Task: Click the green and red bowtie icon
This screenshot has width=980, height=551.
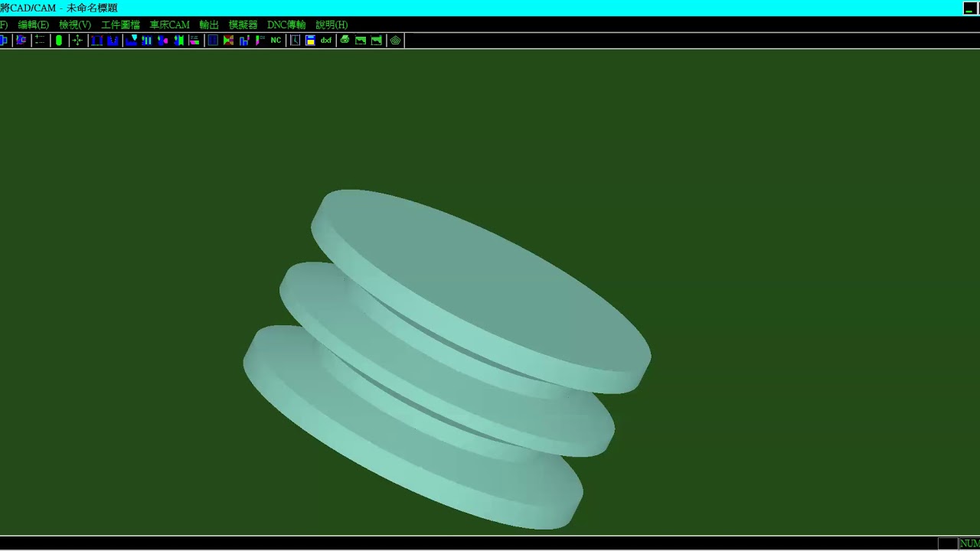Action: click(228, 41)
